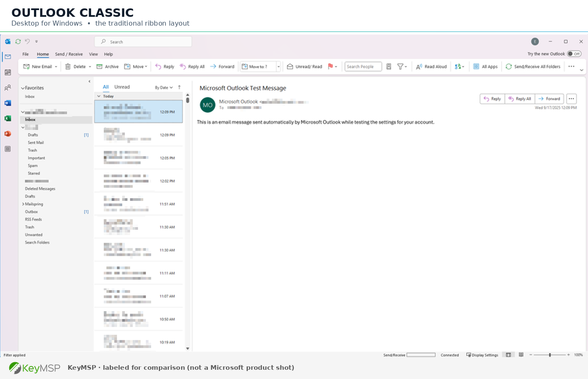Open the Quick Access Toolbar customize arrow
This screenshot has height=379, width=588.
(37, 41)
